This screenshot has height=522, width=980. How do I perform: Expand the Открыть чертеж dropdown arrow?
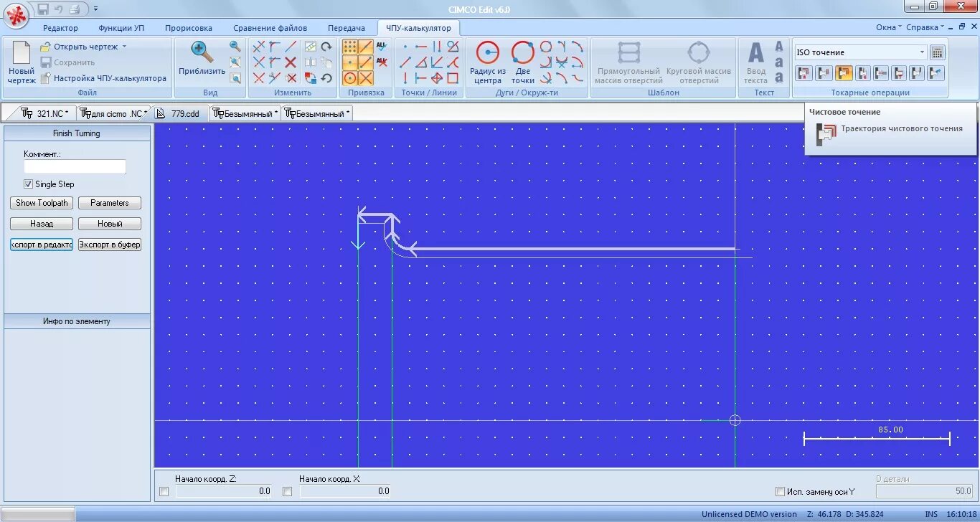124,47
